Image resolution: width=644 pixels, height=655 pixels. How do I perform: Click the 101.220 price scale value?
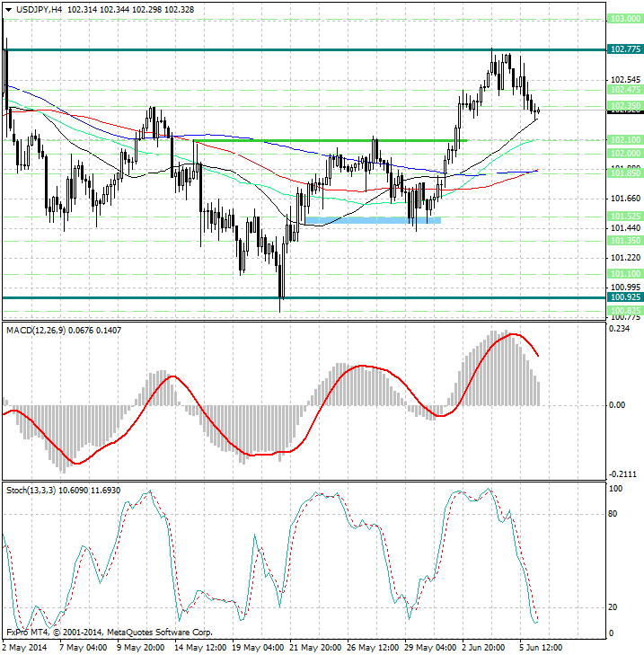(x=625, y=257)
